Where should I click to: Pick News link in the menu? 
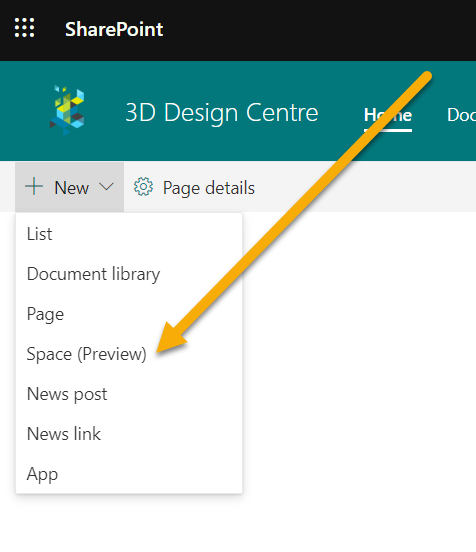129,434
